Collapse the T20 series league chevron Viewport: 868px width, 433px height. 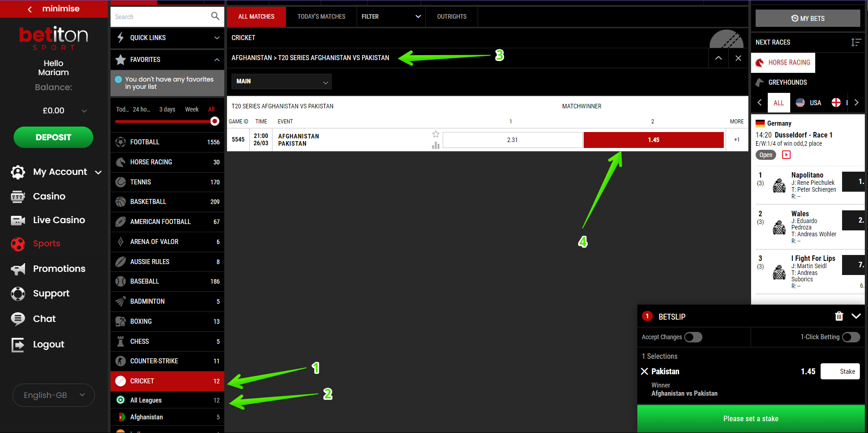tap(718, 58)
